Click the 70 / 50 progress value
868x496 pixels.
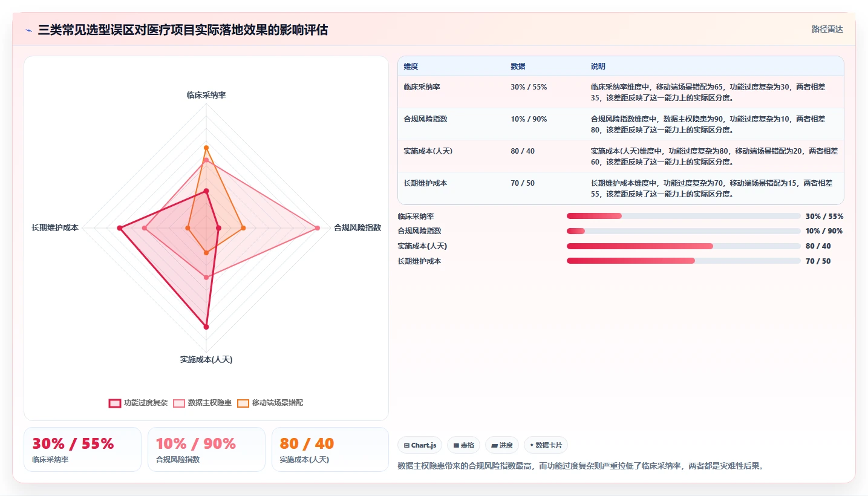(818, 261)
